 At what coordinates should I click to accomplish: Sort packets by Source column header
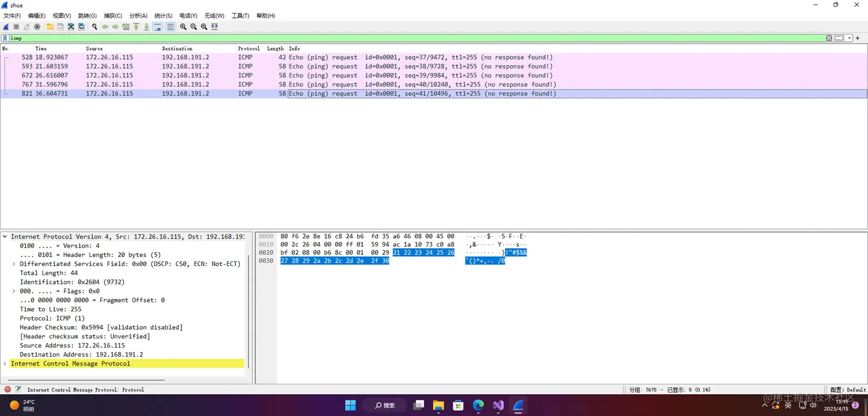click(x=122, y=48)
